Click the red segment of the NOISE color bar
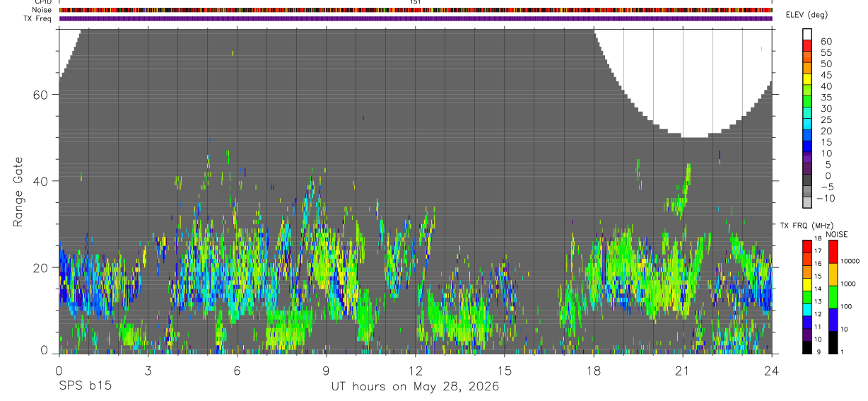This screenshot has height=401, width=868. point(833,252)
